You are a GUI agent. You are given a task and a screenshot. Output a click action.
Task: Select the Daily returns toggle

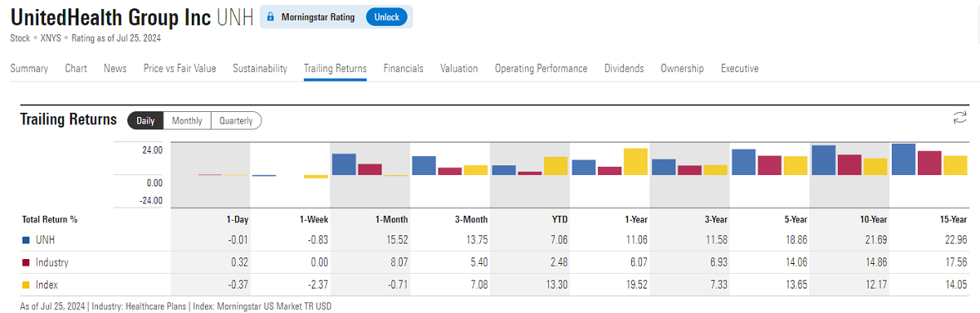click(x=145, y=121)
